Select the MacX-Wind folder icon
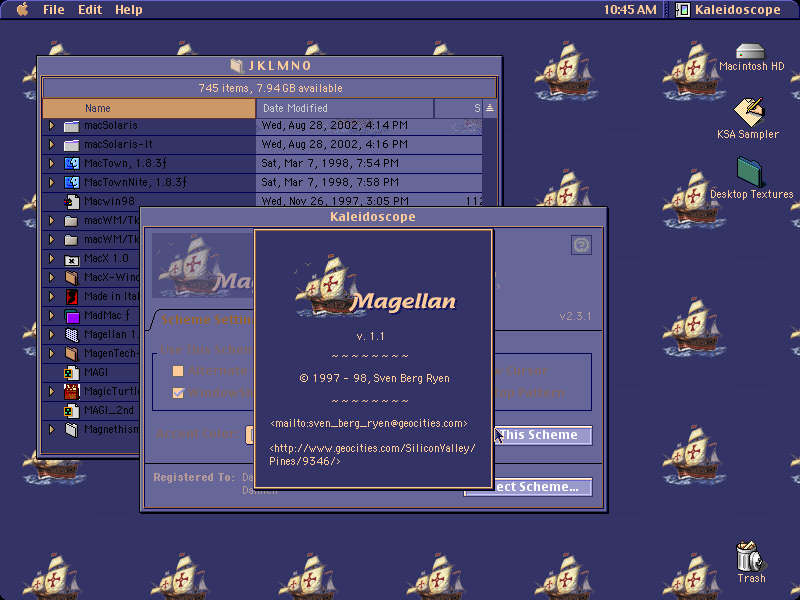The height and width of the screenshot is (600, 800). click(x=71, y=278)
